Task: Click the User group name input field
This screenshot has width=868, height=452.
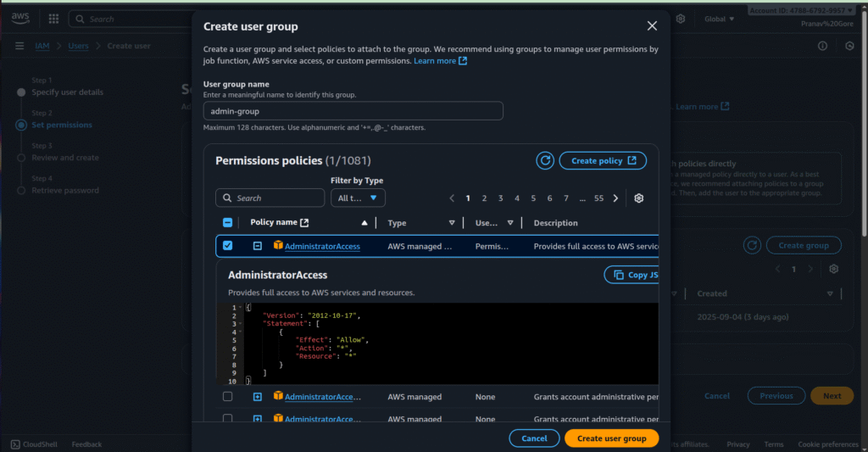Action: pyautogui.click(x=353, y=111)
